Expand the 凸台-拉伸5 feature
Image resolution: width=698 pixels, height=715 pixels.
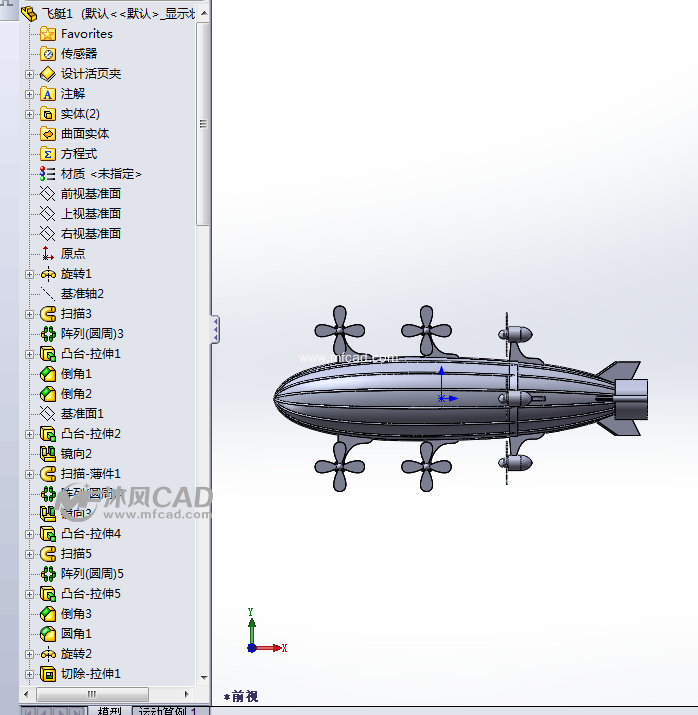(29, 594)
